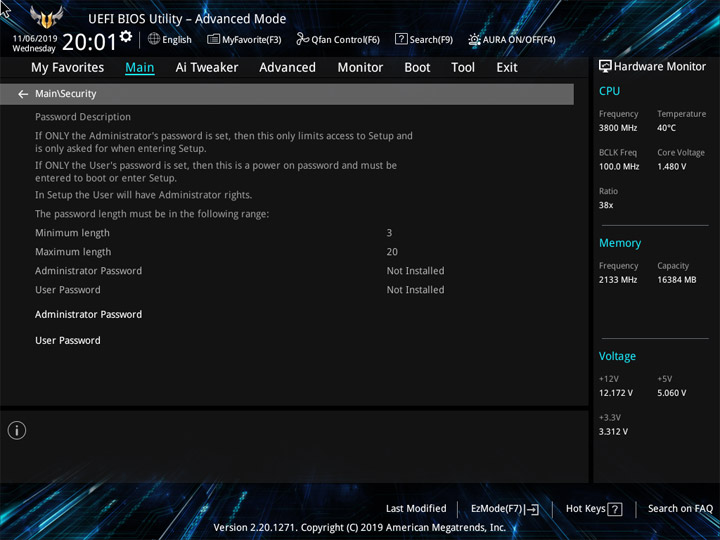Click +12V reading 12.172 V
Screen dimensions: 720x540
pyautogui.click(x=616, y=393)
